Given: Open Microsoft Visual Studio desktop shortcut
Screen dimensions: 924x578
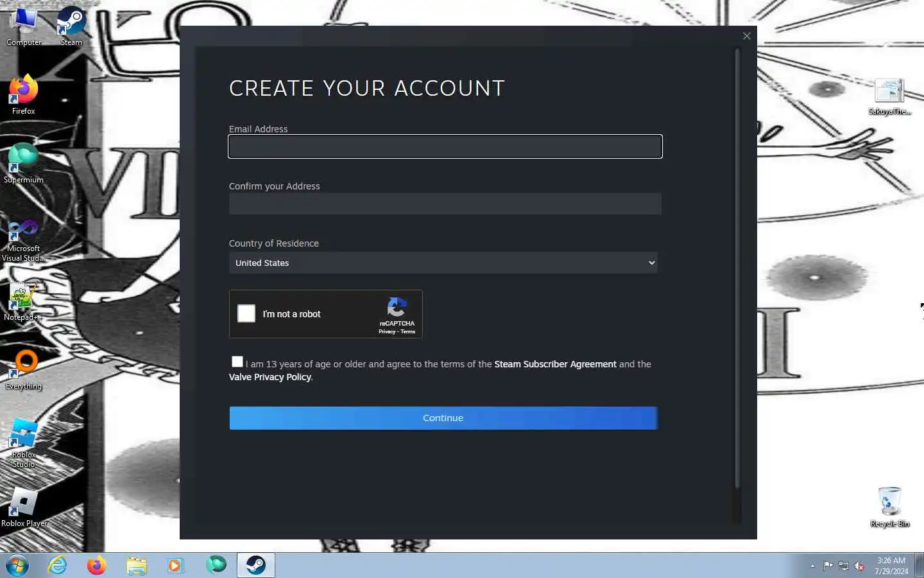Looking at the screenshot, I should [24, 240].
